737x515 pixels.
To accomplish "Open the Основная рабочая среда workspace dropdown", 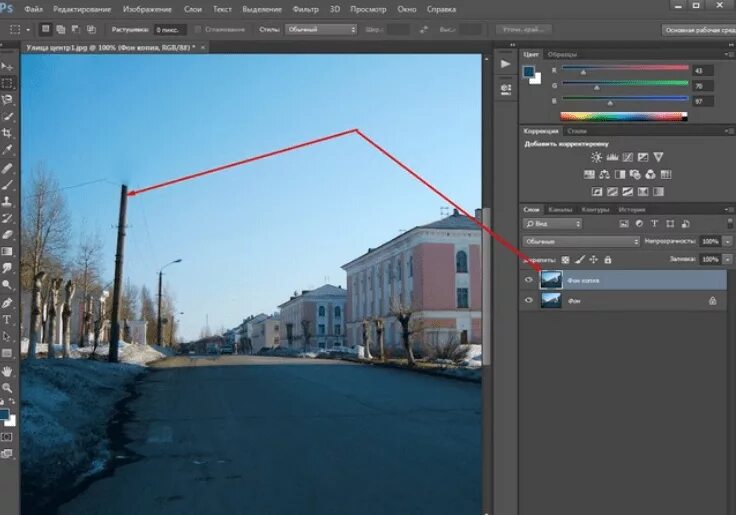I will pyautogui.click(x=698, y=30).
